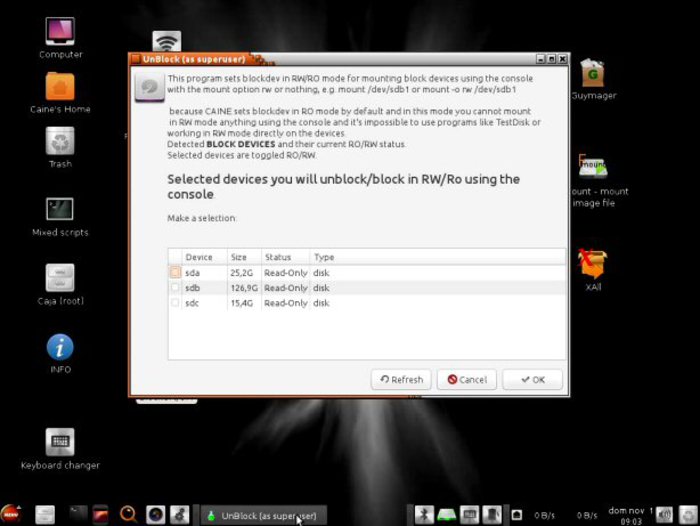This screenshot has width=700, height=526.
Task: Sort by the Device column header
Action: point(204,257)
